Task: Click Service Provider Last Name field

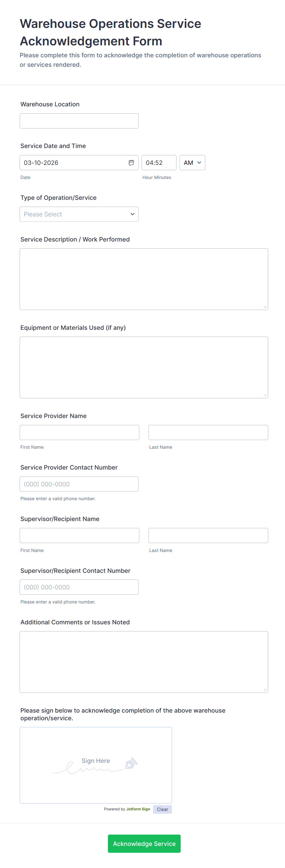Action: click(x=208, y=432)
